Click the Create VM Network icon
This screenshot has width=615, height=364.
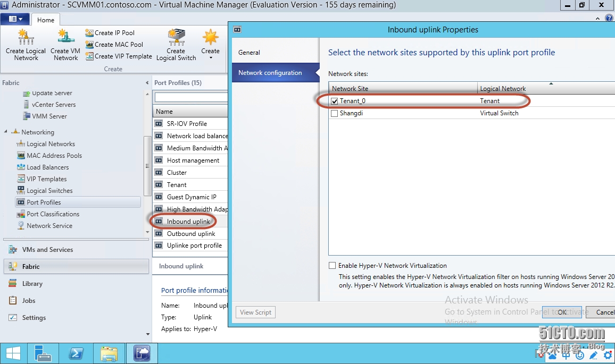click(65, 37)
